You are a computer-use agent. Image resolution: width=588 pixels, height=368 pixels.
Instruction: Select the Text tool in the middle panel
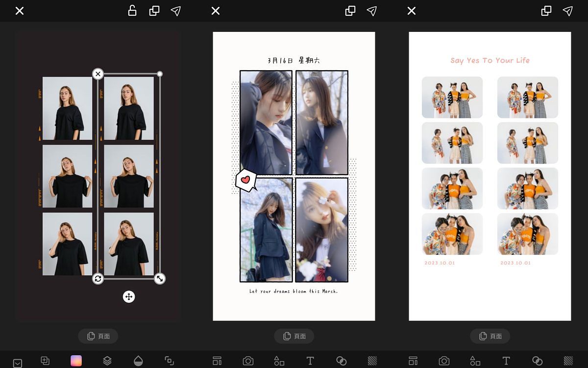pyautogui.click(x=310, y=361)
